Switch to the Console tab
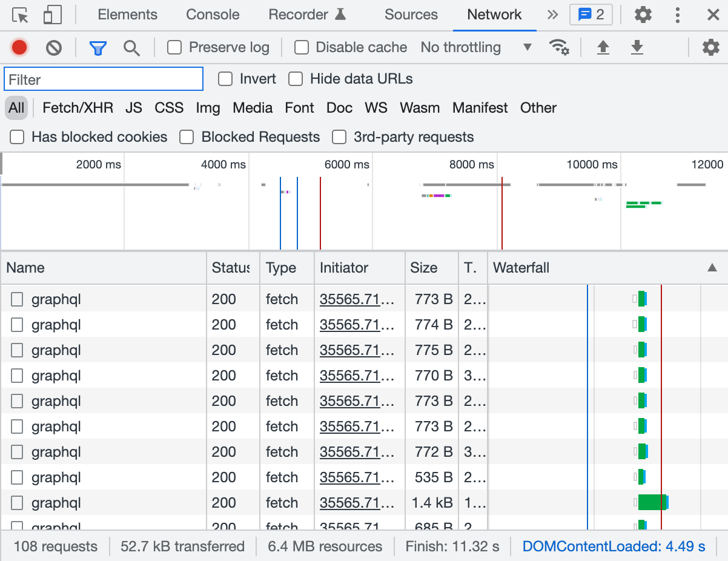This screenshot has height=561, width=728. point(213,15)
